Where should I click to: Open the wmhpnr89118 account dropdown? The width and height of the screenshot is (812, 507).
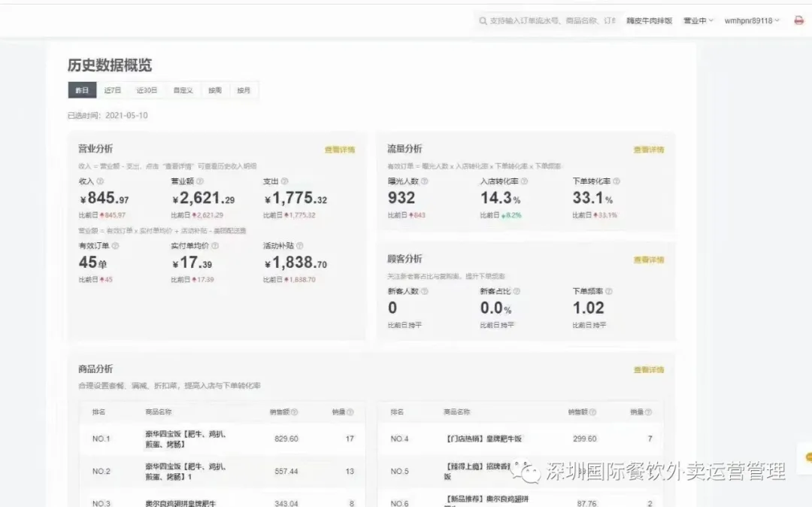(752, 21)
